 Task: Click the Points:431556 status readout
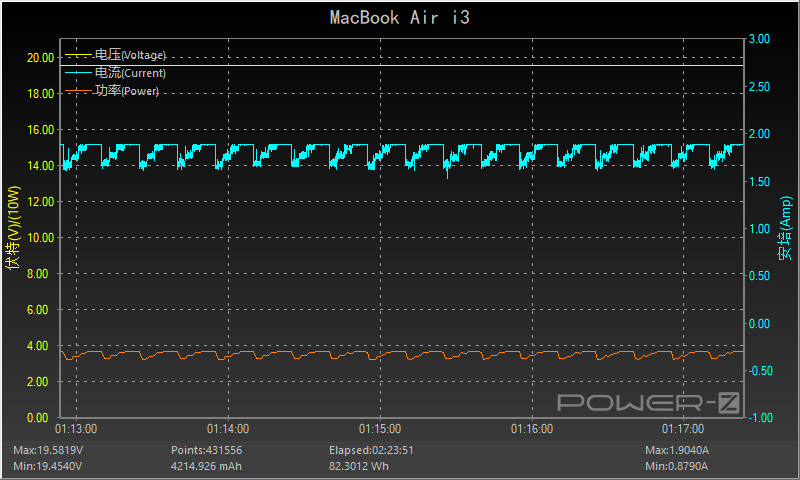click(x=207, y=450)
